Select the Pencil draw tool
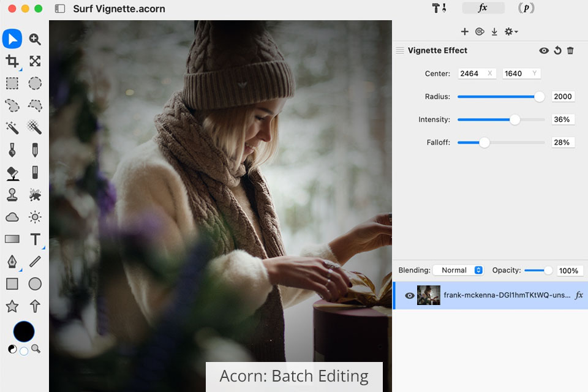Image resolution: width=588 pixels, height=392 pixels. 35,150
